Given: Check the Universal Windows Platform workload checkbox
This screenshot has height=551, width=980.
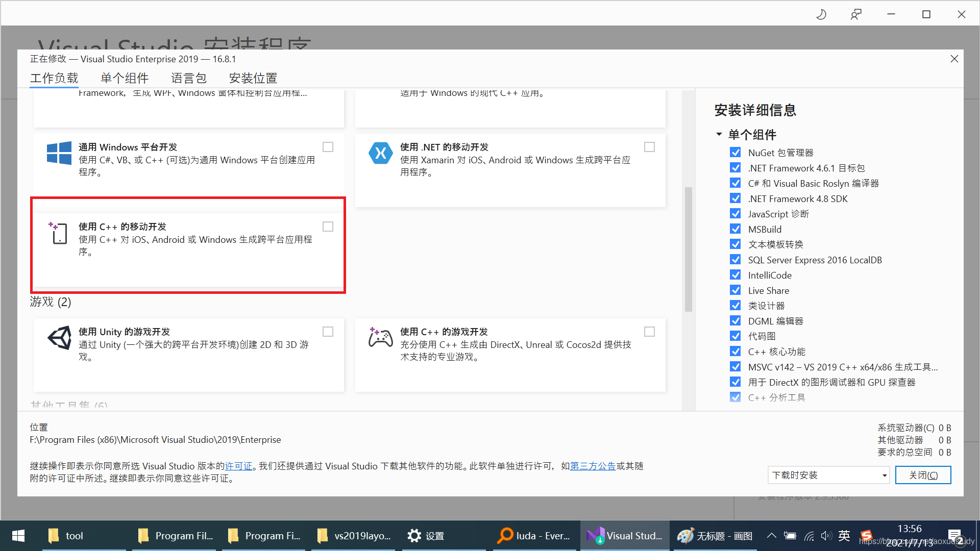Looking at the screenshot, I should tap(328, 147).
